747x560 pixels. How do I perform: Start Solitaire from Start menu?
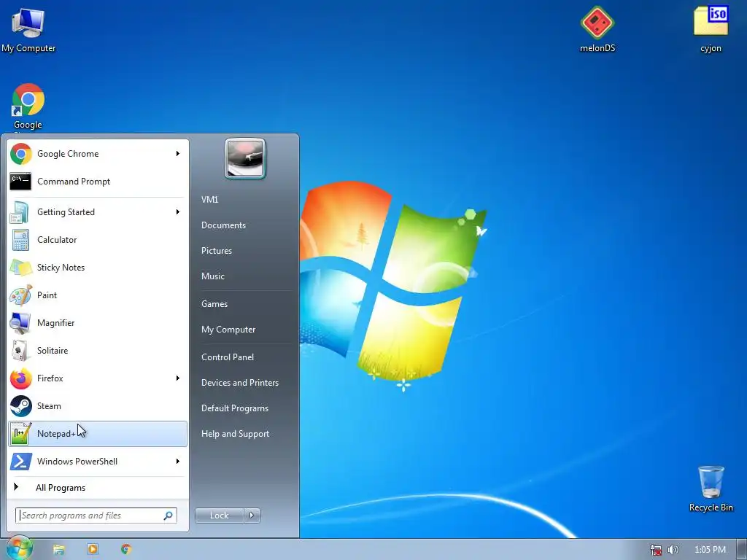pos(98,351)
